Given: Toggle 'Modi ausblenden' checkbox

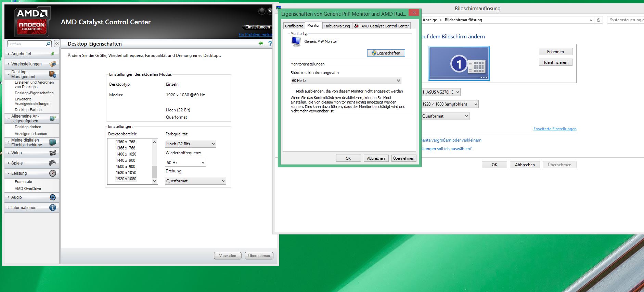Looking at the screenshot, I should tap(293, 91).
